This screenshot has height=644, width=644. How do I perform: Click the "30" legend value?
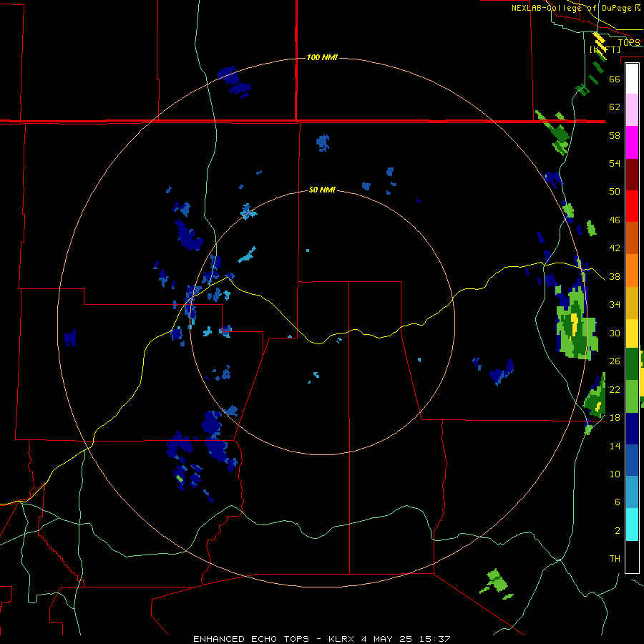[x=615, y=333]
